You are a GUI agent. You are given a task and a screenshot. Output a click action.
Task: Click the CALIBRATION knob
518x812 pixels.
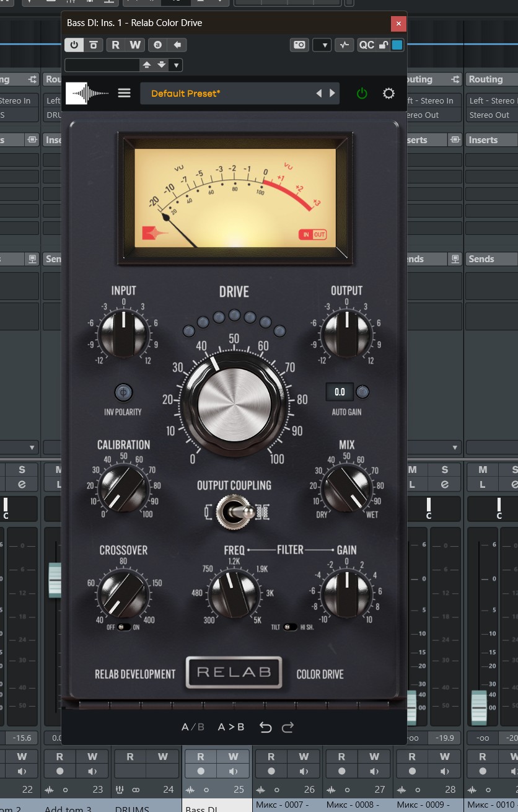click(x=124, y=489)
